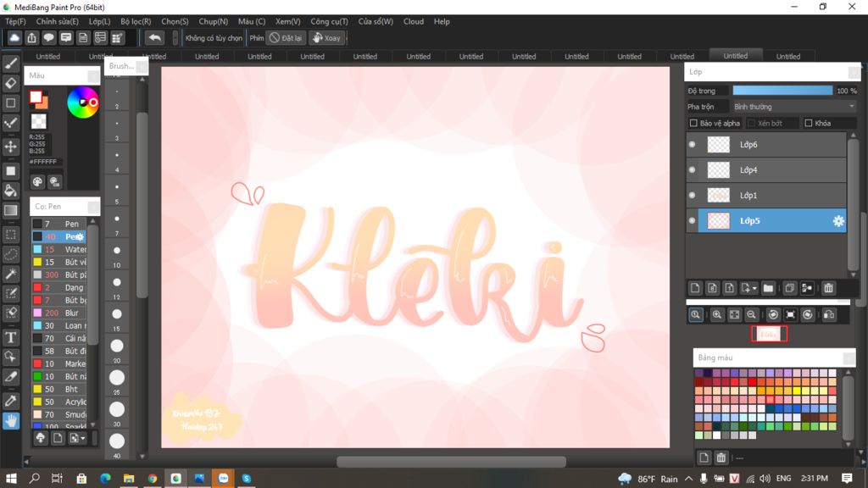Select the Dot/shape brush tool icon
This screenshot has height=488, width=868.
10,124
